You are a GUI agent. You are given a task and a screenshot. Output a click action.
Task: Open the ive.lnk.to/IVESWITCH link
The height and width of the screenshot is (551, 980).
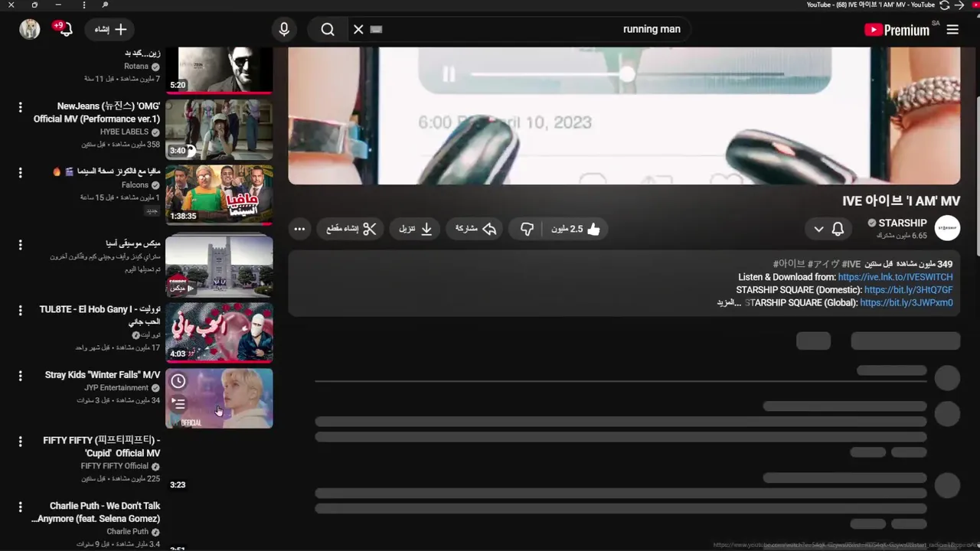(895, 277)
